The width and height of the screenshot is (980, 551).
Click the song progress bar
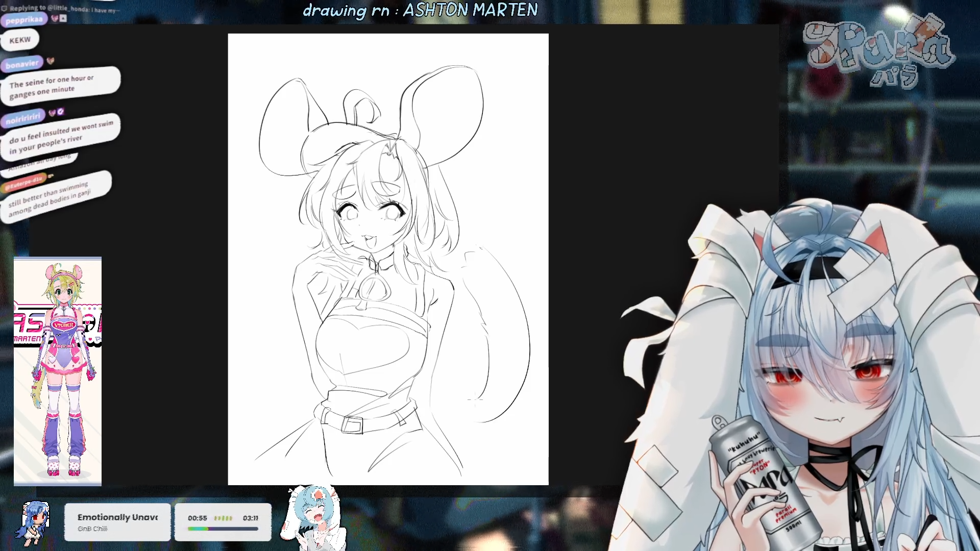[x=223, y=529]
